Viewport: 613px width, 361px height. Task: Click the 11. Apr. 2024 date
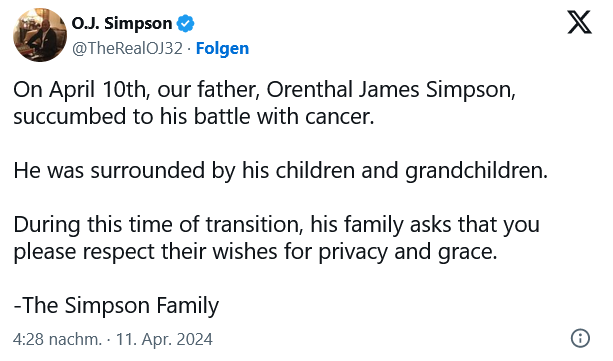pyautogui.click(x=164, y=339)
